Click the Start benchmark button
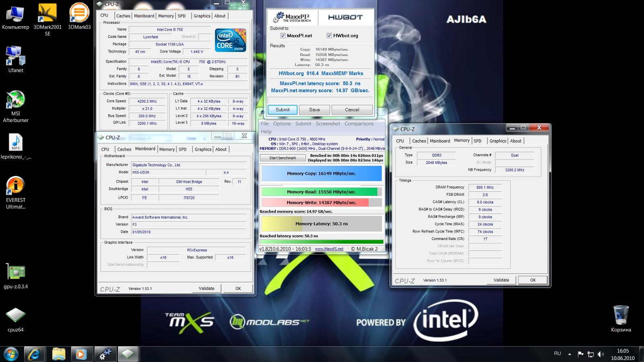Screen dimensions: 644x362 pyautogui.click(x=283, y=158)
